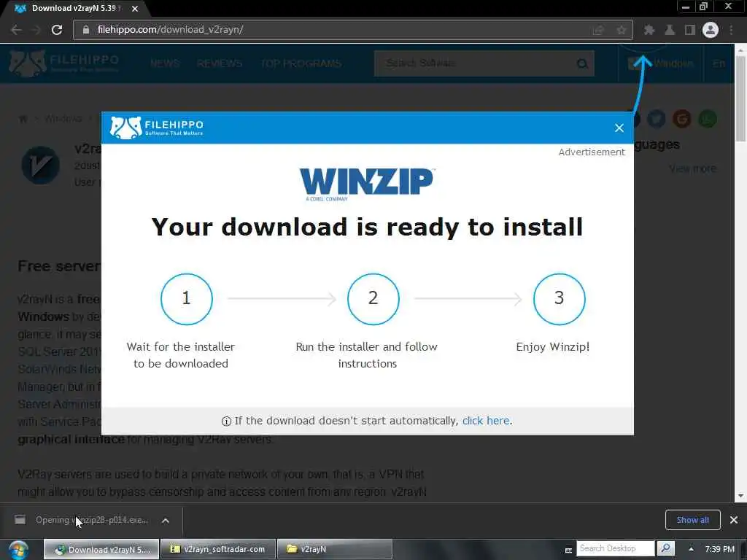Click the taskbar keyboard icon
Image resolution: width=747 pixels, height=560 pixels.
pyautogui.click(x=568, y=550)
